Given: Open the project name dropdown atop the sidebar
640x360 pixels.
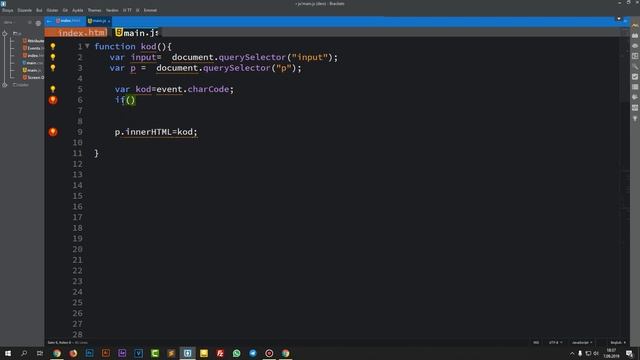Looking at the screenshot, I should 9,22.
